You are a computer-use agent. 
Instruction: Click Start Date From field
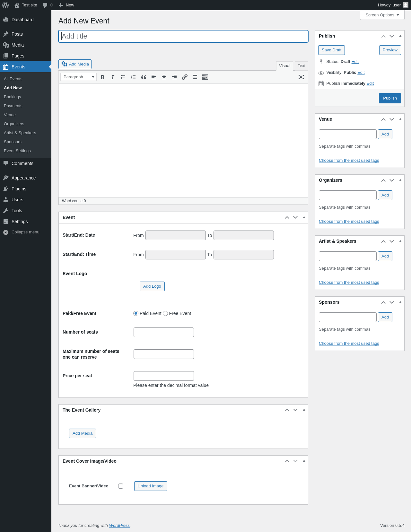[176, 235]
